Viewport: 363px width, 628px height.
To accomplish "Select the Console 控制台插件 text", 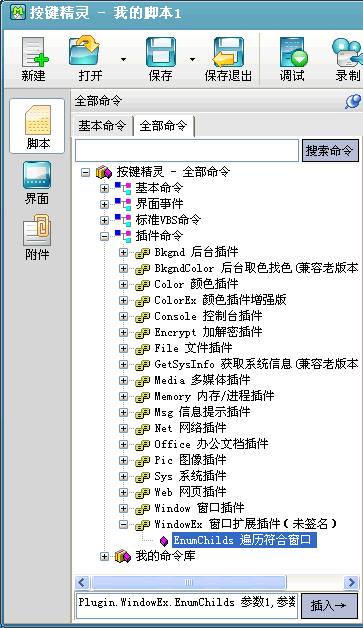I will 208,316.
